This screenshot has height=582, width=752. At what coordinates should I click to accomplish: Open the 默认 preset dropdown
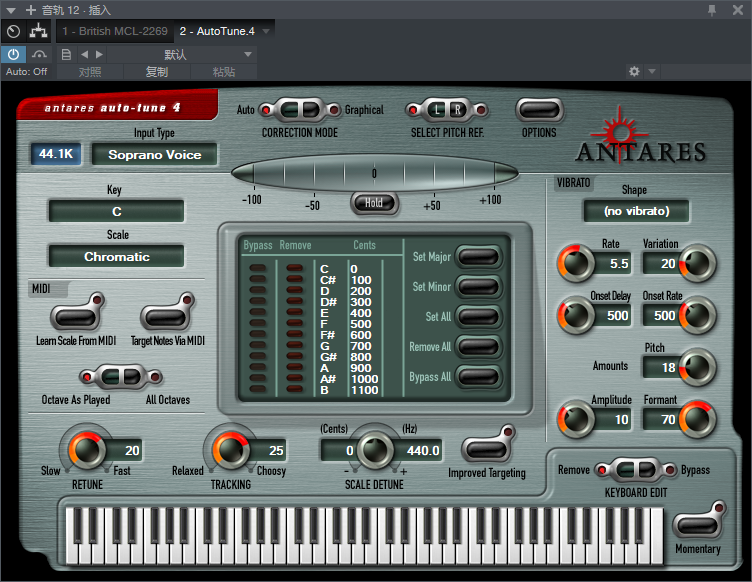coord(182,55)
